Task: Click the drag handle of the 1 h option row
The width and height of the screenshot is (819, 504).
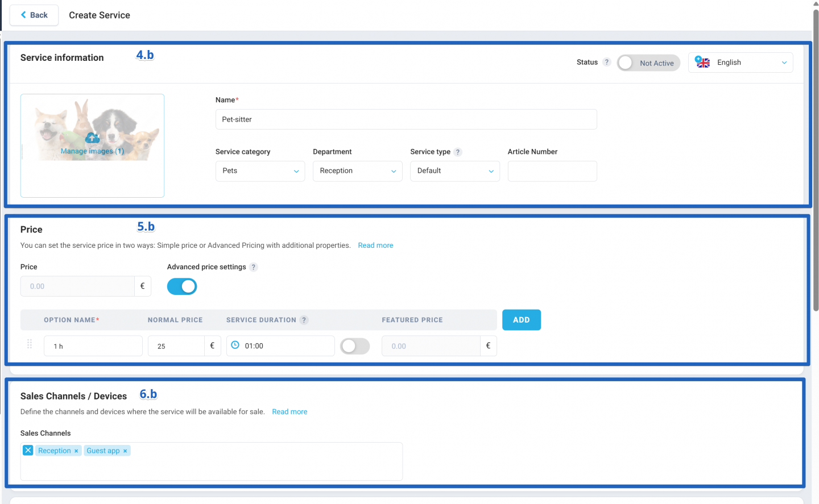Action: coord(30,344)
